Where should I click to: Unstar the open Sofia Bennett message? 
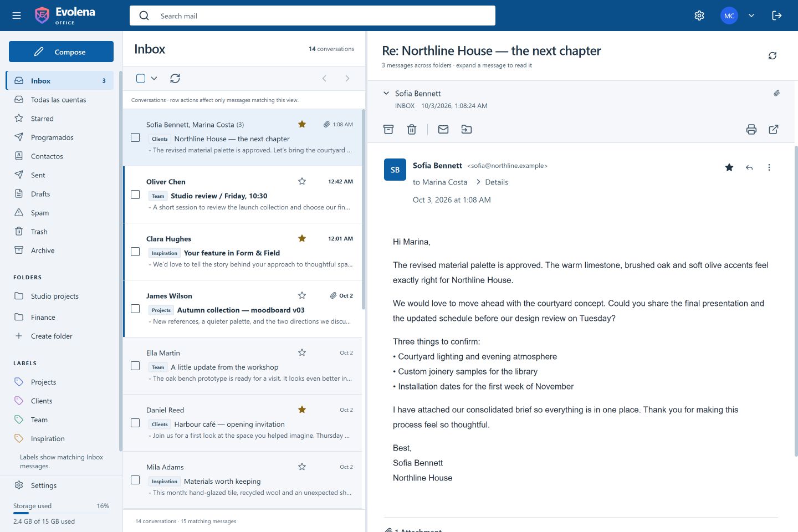tap(729, 167)
